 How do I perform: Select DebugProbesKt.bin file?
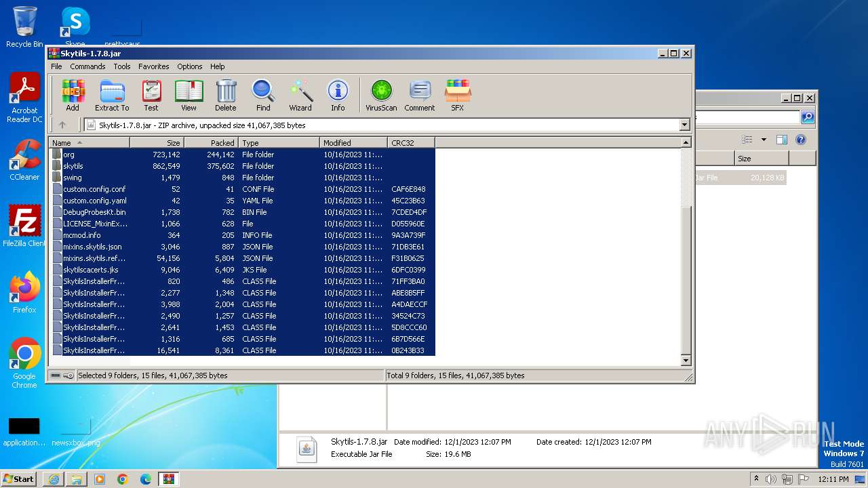[x=242, y=212]
